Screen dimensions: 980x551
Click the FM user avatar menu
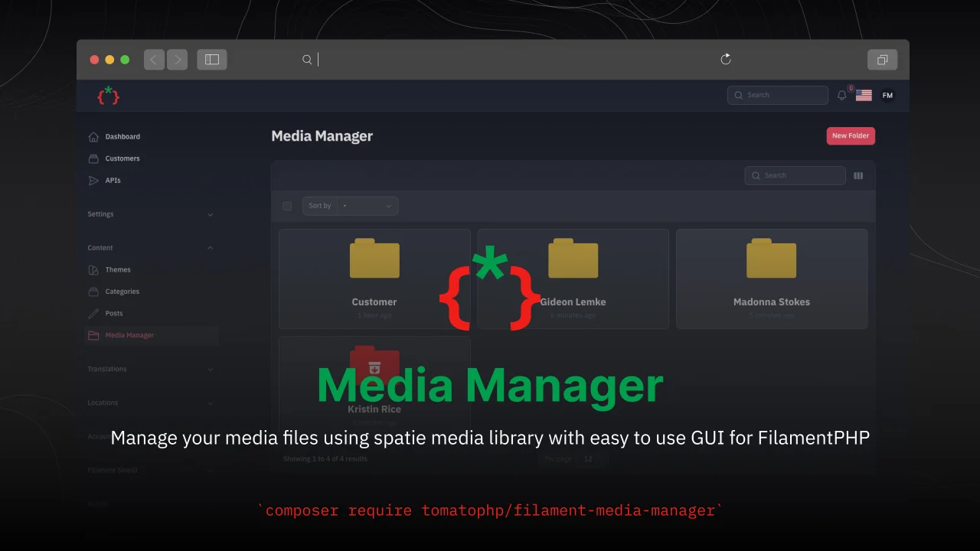[887, 95]
